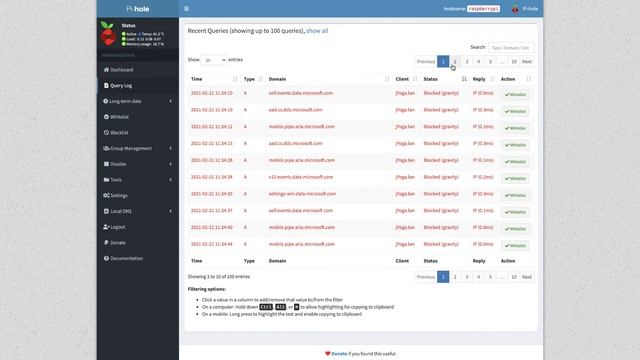
Task: Click Blocked (gravity) in the settings-win row
Action: pos(441,194)
